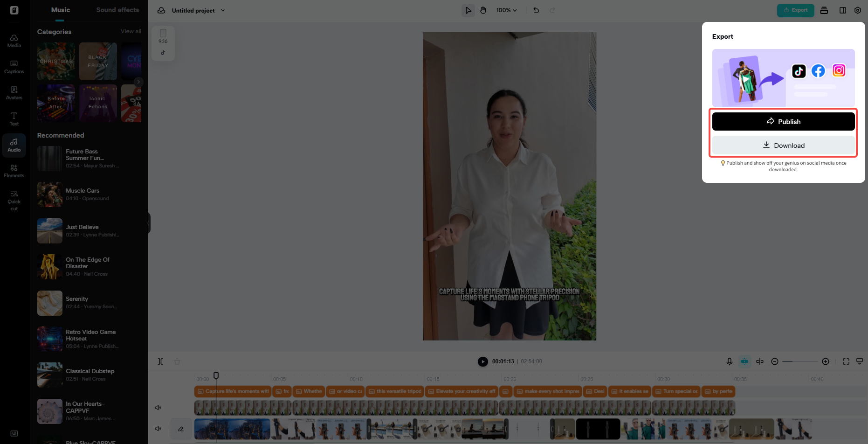The width and height of the screenshot is (868, 444).
Task: Click Download in the Export dialog
Action: click(783, 145)
